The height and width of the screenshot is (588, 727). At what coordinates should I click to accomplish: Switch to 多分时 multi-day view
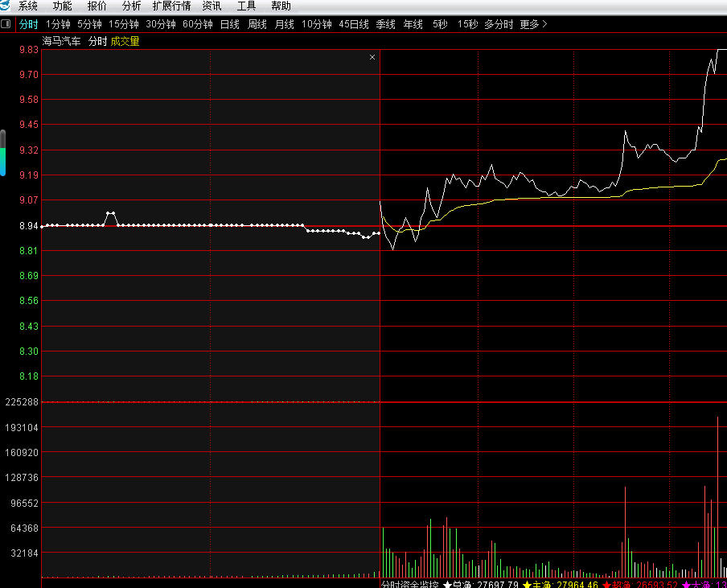[499, 24]
